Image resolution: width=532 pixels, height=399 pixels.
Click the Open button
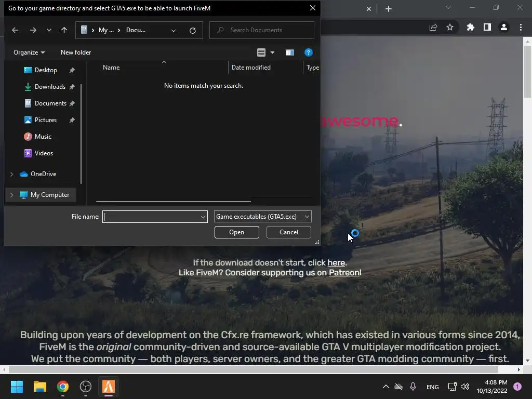237,232
